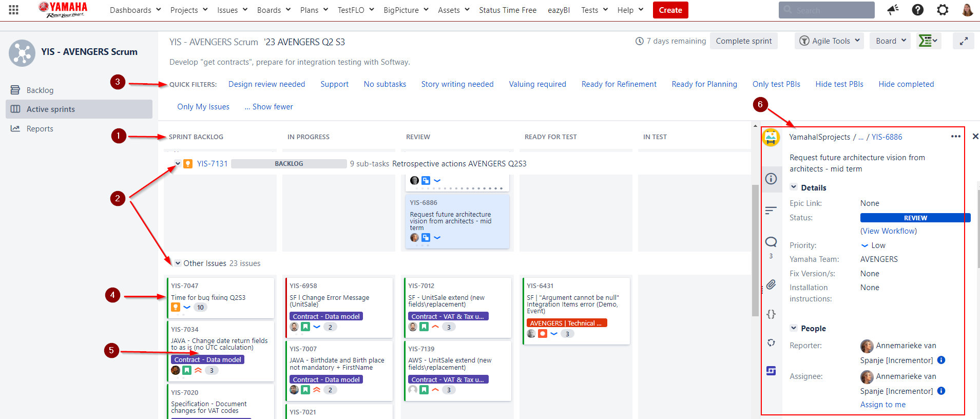Click the issue type avatar above YamahaISprojects
Viewport: 980px width, 419px height.
(x=771, y=137)
